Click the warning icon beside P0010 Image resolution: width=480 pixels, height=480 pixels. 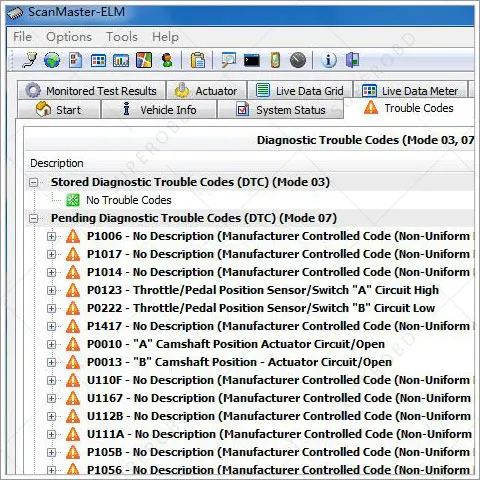(73, 344)
